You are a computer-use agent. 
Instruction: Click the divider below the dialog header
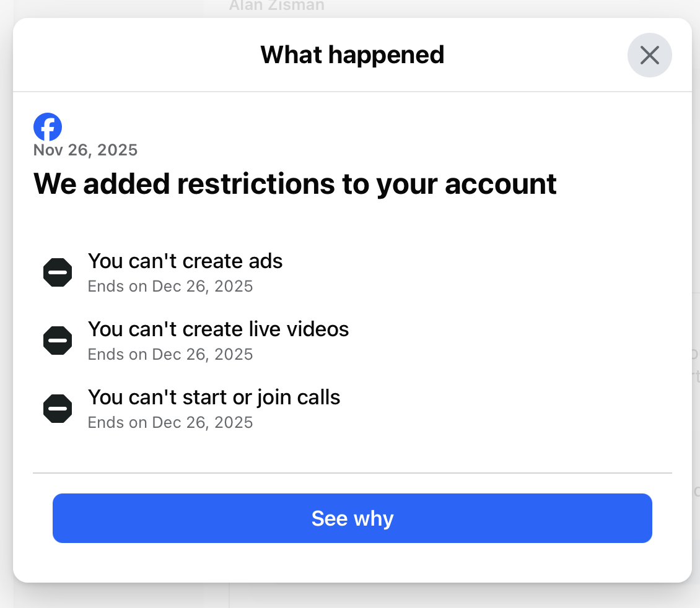tap(352, 92)
